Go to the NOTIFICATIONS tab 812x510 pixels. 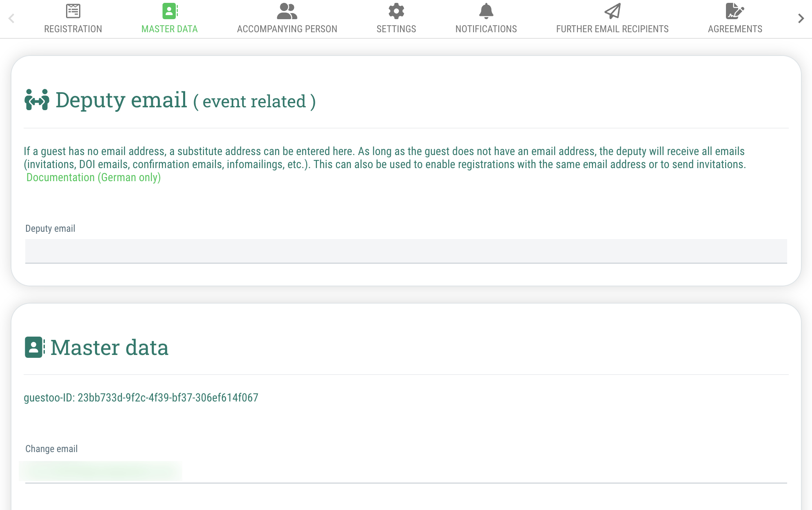tap(486, 29)
